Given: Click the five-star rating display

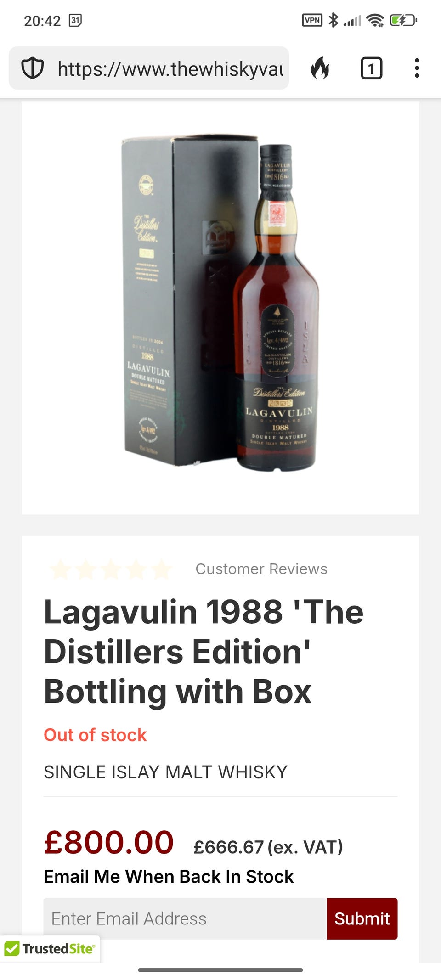Looking at the screenshot, I should 110,569.
